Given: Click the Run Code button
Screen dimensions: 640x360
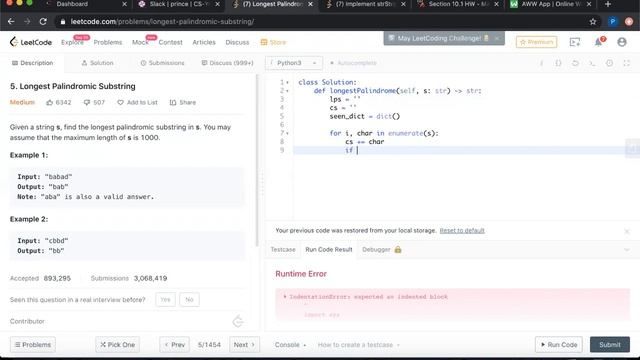Looking at the screenshot, I should point(559,345).
